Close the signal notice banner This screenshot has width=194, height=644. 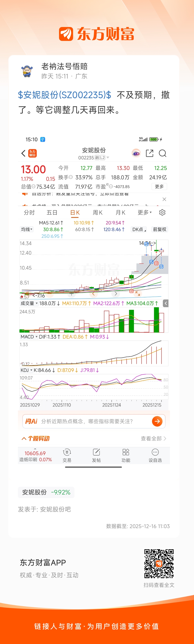[x=164, y=199]
